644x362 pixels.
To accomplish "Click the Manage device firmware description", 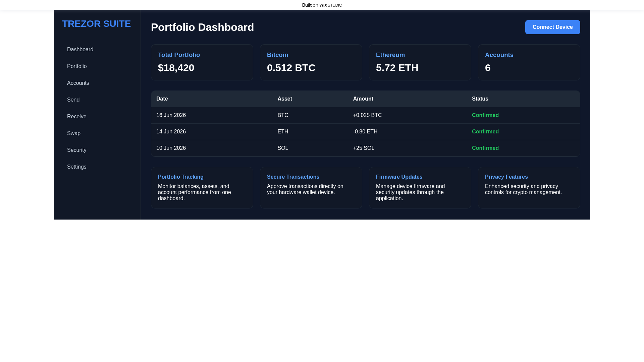I will pos(411,192).
